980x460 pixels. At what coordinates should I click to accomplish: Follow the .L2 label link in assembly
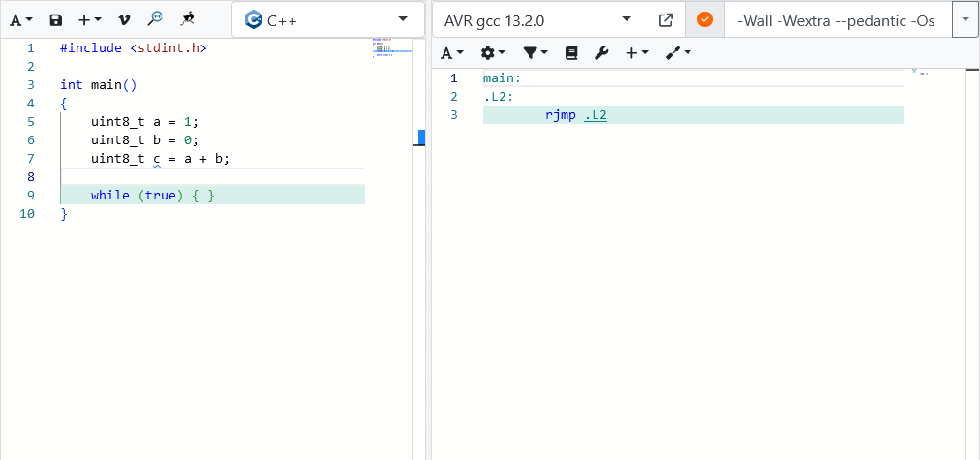(x=596, y=115)
